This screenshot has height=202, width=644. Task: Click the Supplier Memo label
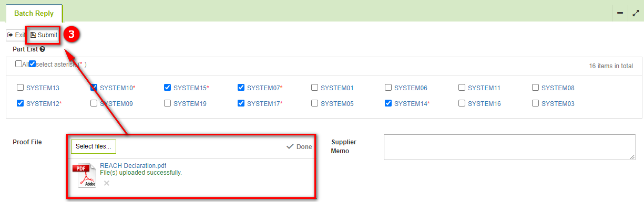coord(344,146)
